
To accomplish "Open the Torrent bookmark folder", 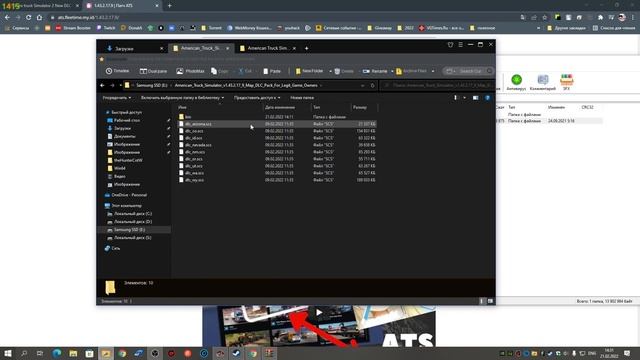I will tap(211, 28).
